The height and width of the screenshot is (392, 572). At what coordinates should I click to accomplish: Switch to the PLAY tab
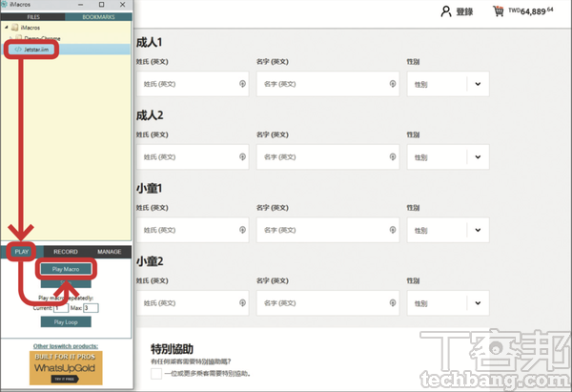pos(22,252)
